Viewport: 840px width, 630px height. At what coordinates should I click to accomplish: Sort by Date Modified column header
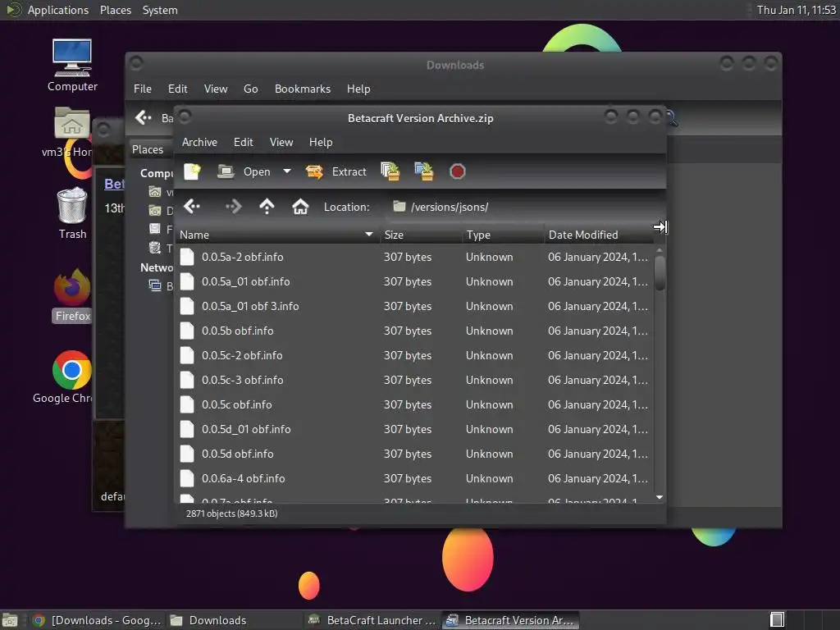click(x=598, y=235)
